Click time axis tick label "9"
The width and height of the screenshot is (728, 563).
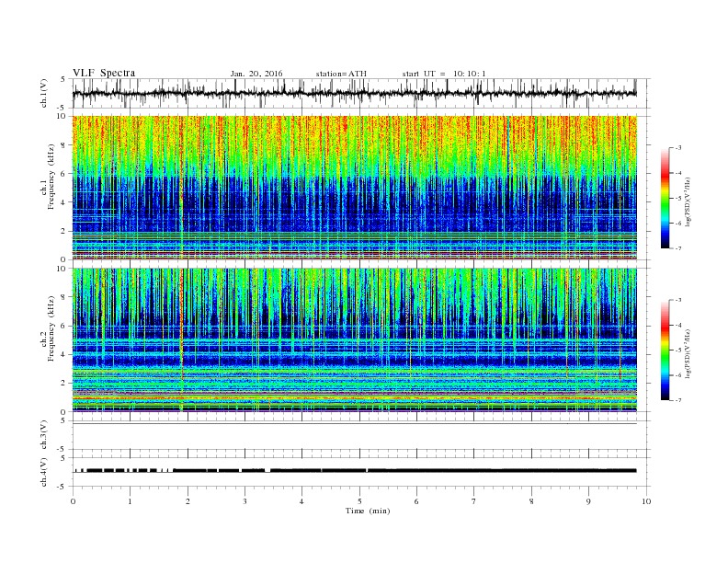[588, 501]
